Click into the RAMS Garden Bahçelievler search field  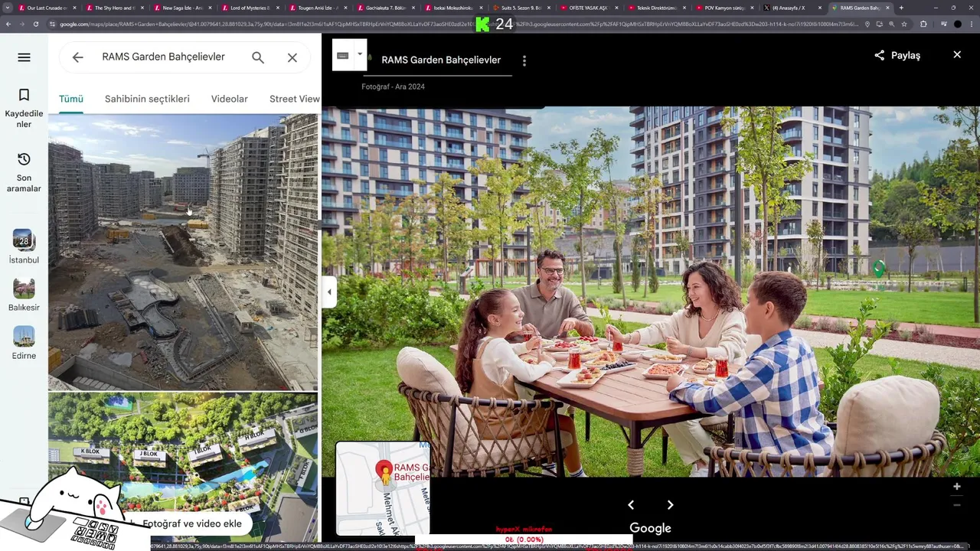pos(163,57)
